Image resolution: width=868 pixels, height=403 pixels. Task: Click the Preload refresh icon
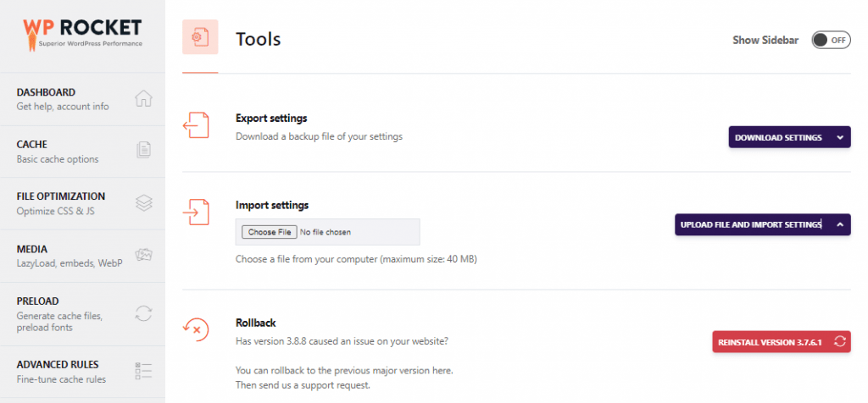pyautogui.click(x=143, y=313)
